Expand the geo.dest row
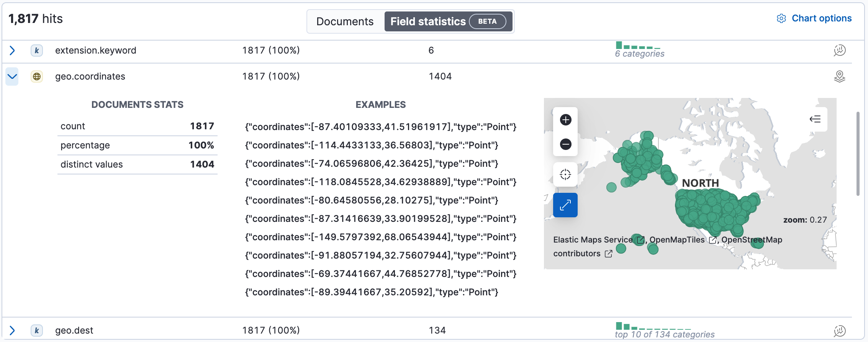The height and width of the screenshot is (342, 868). point(12,331)
